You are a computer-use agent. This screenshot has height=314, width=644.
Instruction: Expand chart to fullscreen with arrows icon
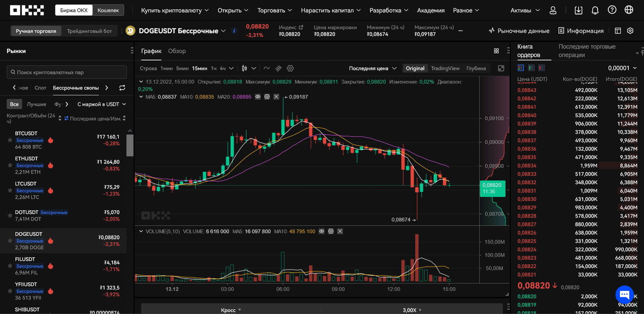click(501, 68)
